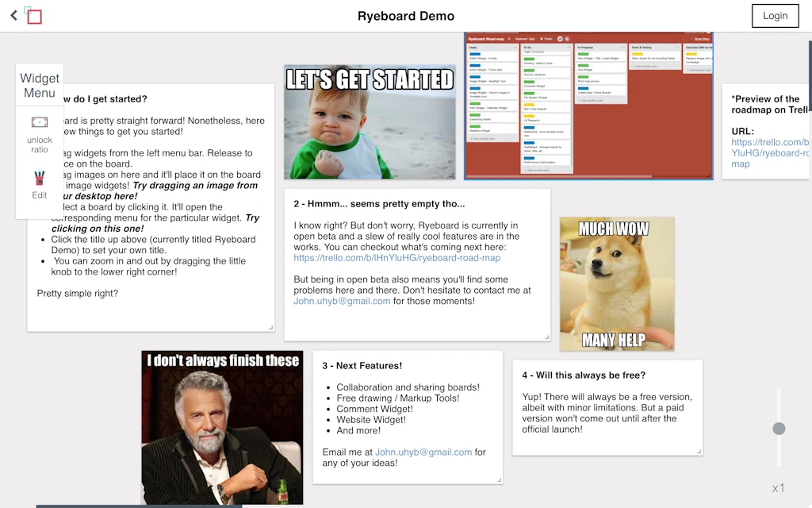Adjust the zoom slider on the right edge
812x508 pixels.
coord(779,428)
